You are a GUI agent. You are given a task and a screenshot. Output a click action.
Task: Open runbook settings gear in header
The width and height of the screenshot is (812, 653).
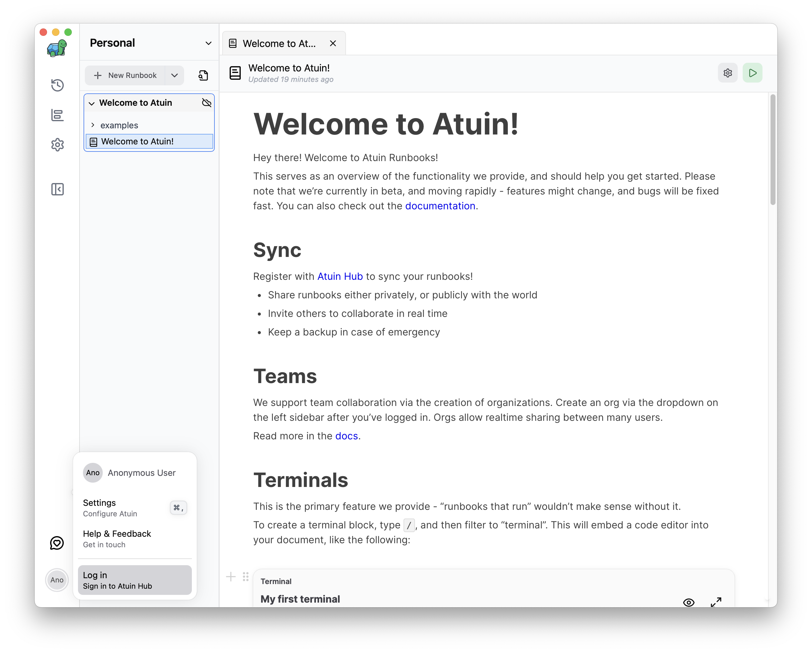(x=727, y=73)
